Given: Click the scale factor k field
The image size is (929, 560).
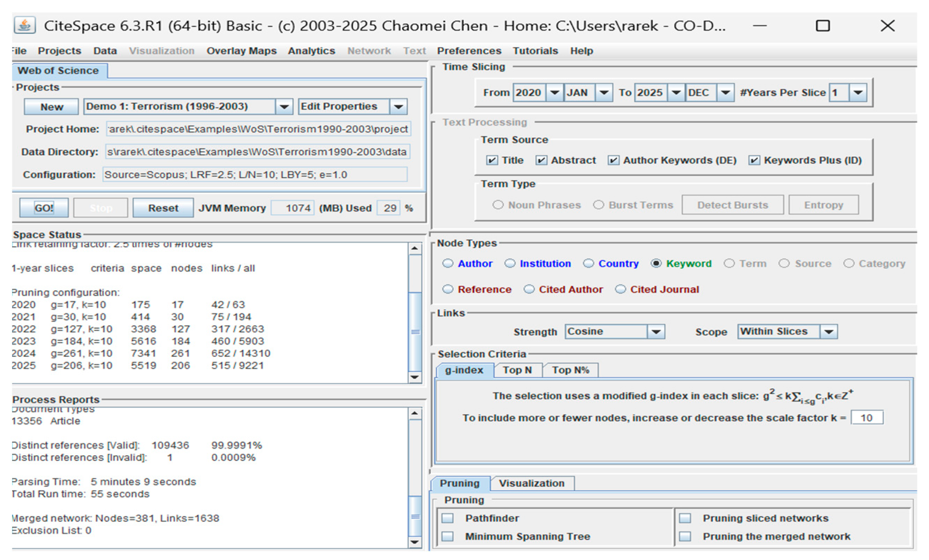Looking at the screenshot, I should pyautogui.click(x=867, y=417).
